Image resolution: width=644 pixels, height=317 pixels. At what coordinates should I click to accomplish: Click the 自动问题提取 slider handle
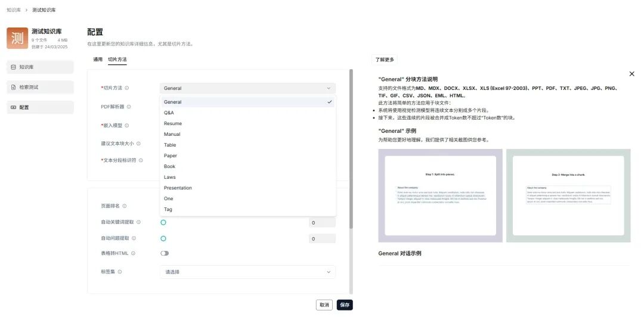pos(163,238)
